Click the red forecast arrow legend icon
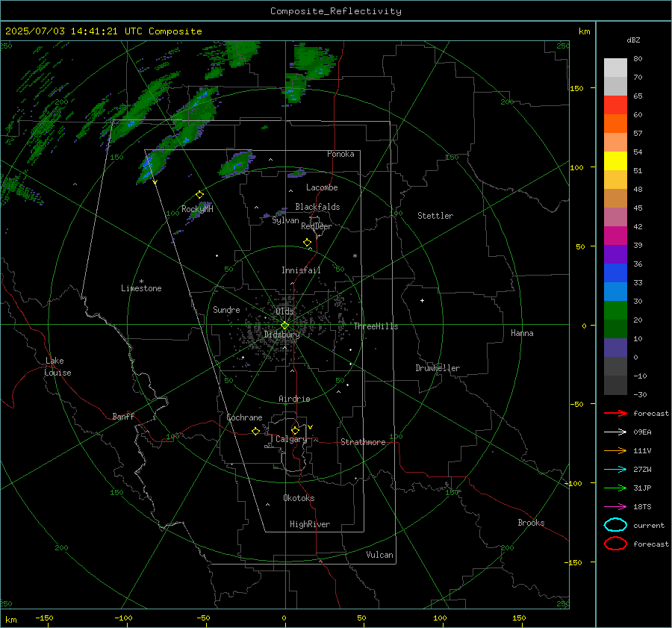672x628 pixels. [615, 413]
